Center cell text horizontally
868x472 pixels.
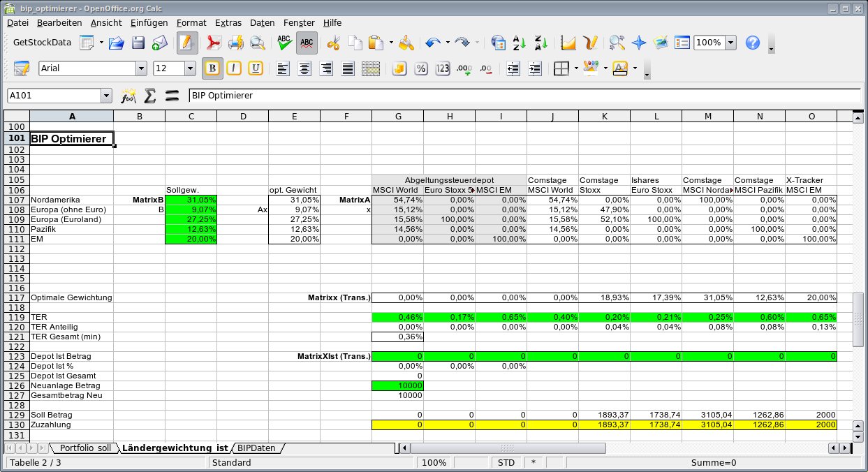[x=304, y=68]
